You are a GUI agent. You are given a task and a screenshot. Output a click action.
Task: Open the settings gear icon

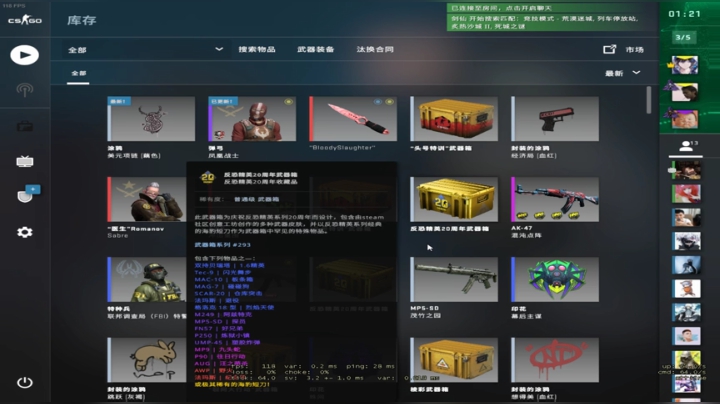point(25,232)
